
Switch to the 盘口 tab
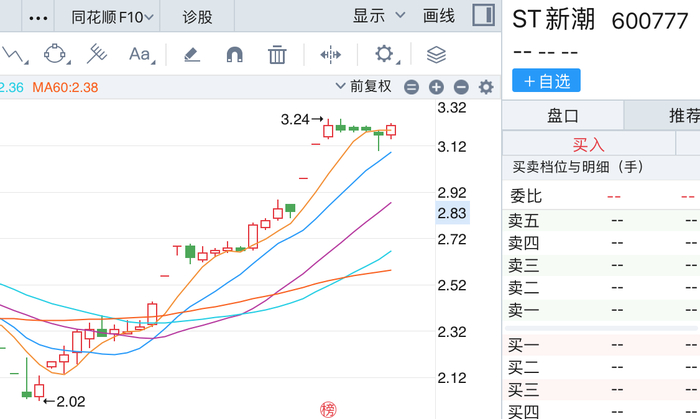[562, 116]
